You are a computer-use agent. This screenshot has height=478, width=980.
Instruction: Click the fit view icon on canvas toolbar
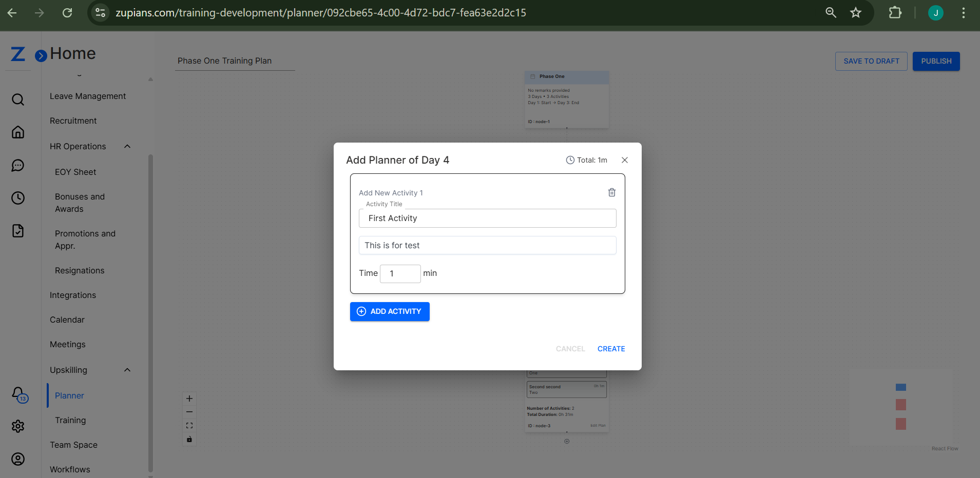[x=189, y=425]
